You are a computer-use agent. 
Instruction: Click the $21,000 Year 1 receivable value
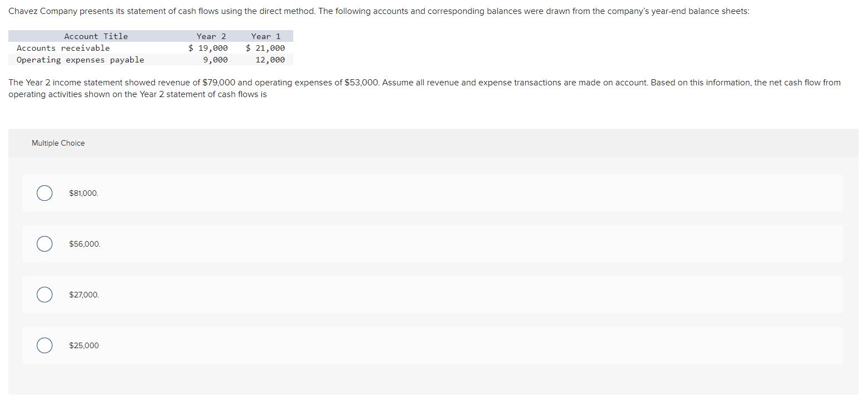265,47
